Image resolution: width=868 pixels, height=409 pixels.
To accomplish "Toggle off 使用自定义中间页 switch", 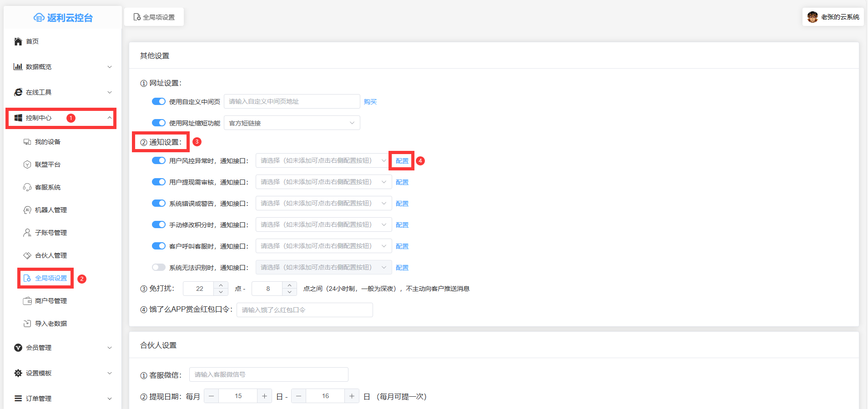I will [159, 101].
